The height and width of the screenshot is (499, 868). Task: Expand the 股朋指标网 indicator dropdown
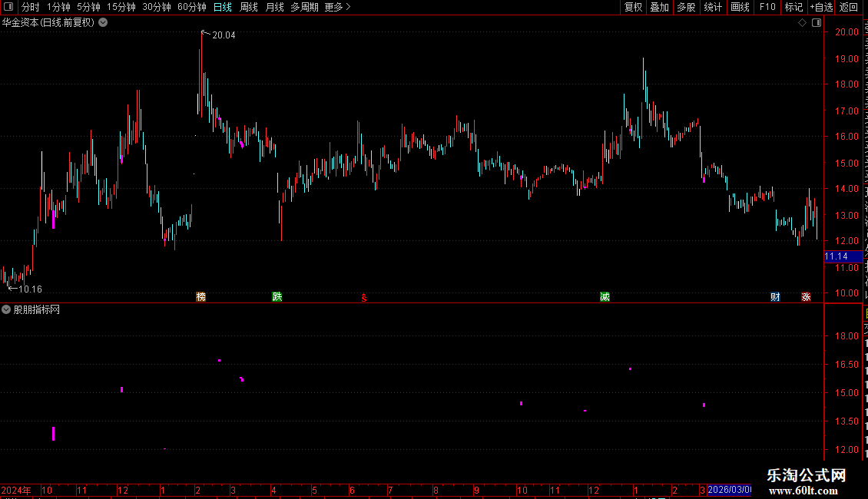point(6,310)
